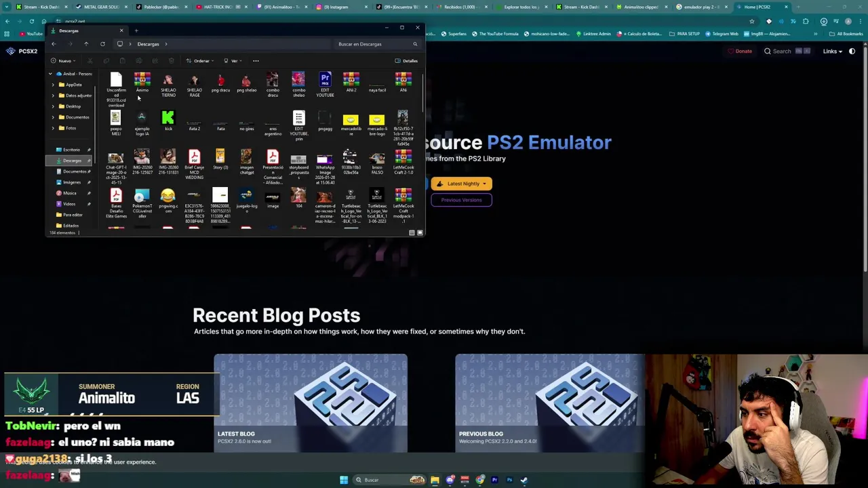The height and width of the screenshot is (488, 868).
Task: Open the Links dropdown on PCSX2 site
Action: pos(832,51)
